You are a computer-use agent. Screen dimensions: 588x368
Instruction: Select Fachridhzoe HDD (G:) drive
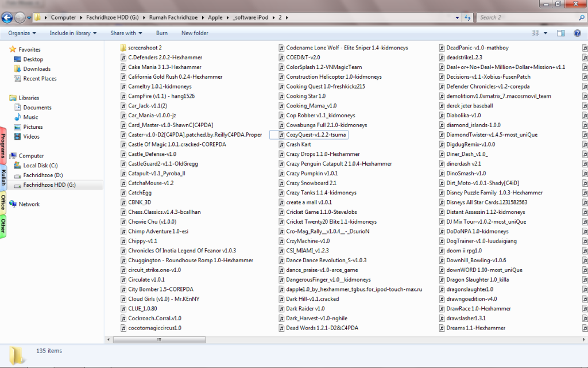(49, 185)
